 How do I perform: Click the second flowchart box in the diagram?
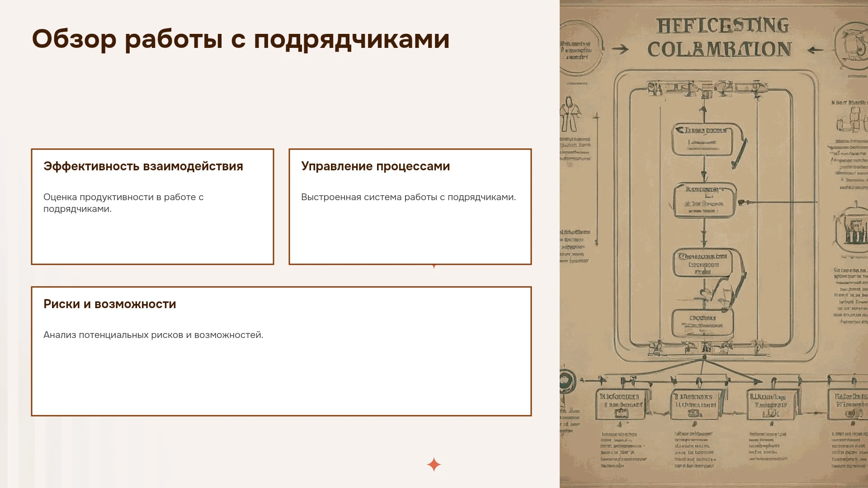point(705,201)
